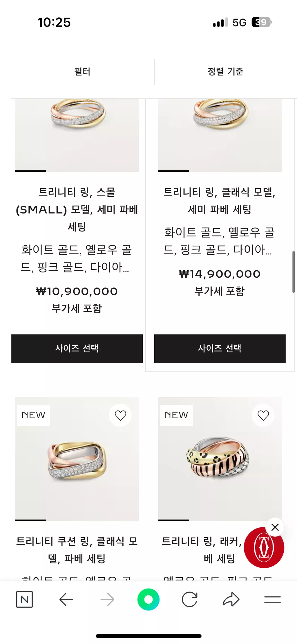The width and height of the screenshot is (297, 644).
Task: Reload the page with refresh icon
Action: (190, 599)
